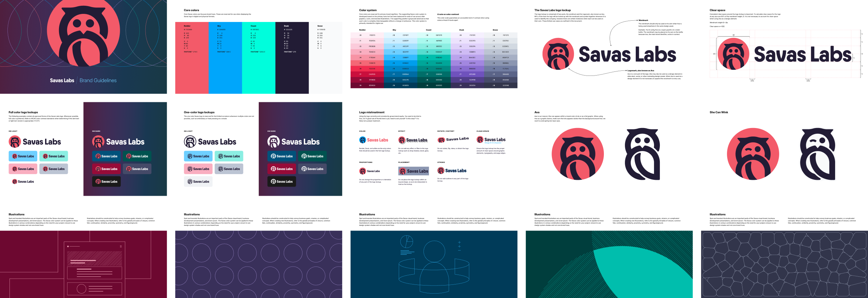Pick the Coast core color swatch
This screenshot has height=298, width=868.
click(x=259, y=58)
